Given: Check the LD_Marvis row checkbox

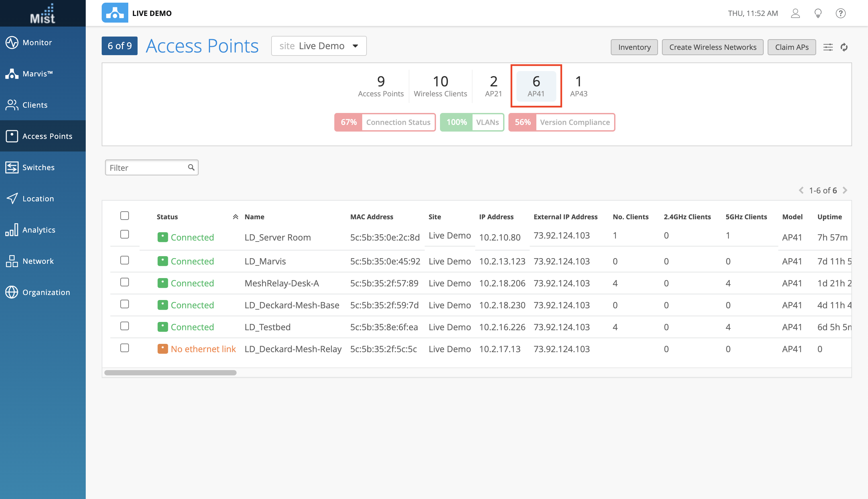Looking at the screenshot, I should (124, 260).
